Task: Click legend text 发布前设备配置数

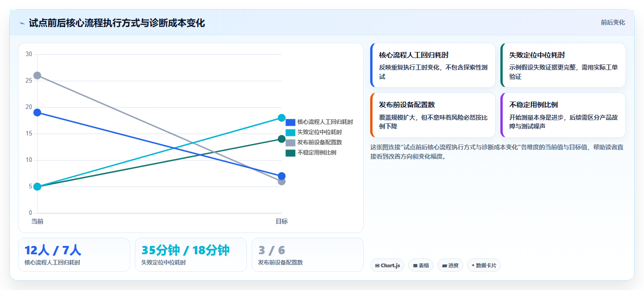Action: (320, 142)
